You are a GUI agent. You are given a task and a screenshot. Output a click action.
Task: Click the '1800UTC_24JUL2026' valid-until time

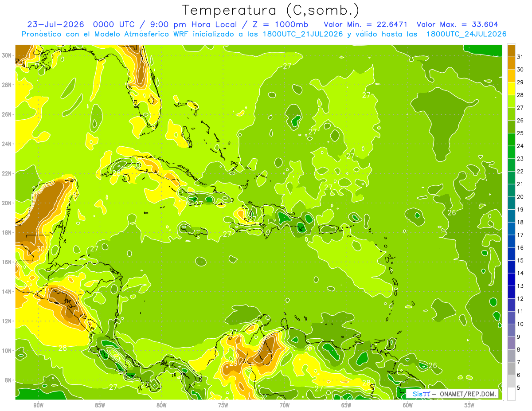(x=466, y=34)
